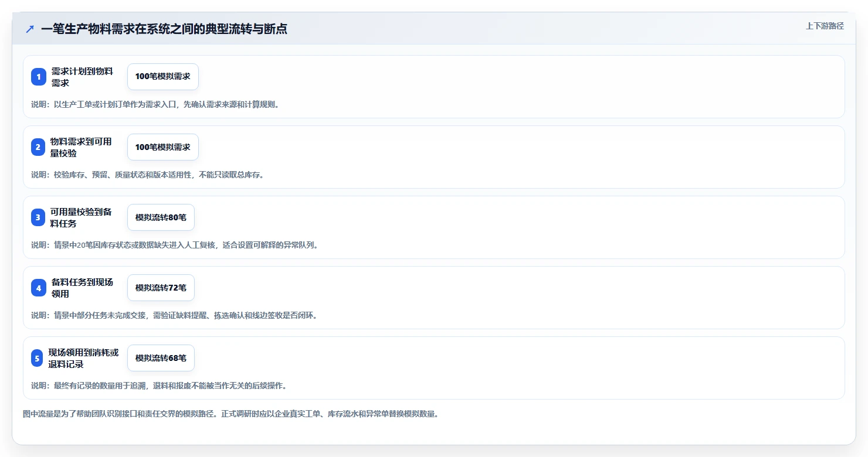Click the 模拟流转72笔 chip

point(161,288)
